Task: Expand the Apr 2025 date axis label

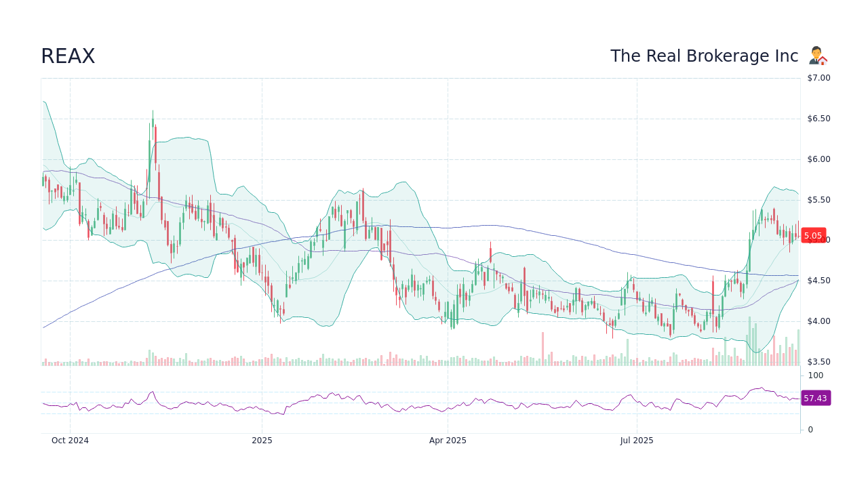Action: click(x=448, y=440)
